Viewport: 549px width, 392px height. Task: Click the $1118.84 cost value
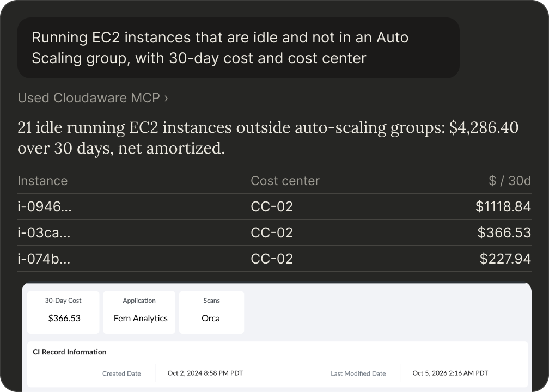[x=503, y=206]
